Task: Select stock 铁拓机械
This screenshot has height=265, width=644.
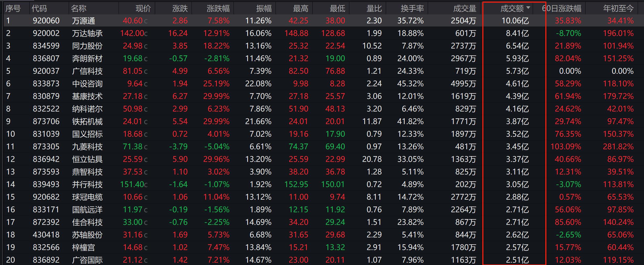Action: 87,121
